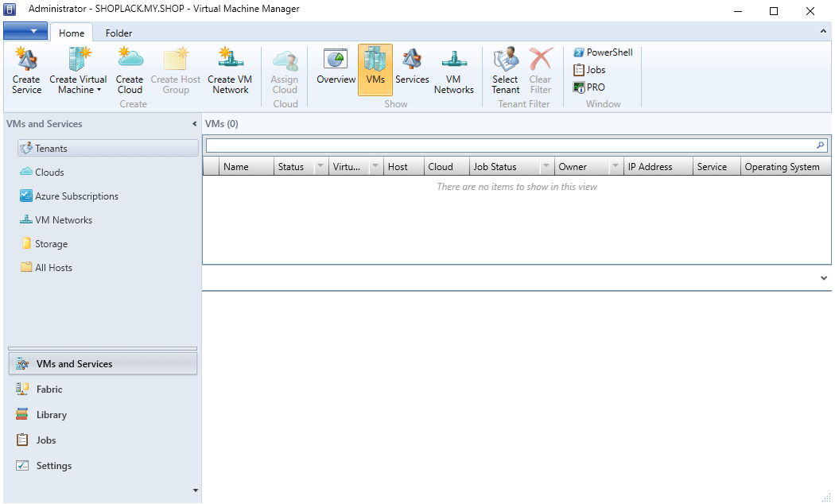835x504 pixels.
Task: Sort by the Operating System column header
Action: tap(786, 167)
